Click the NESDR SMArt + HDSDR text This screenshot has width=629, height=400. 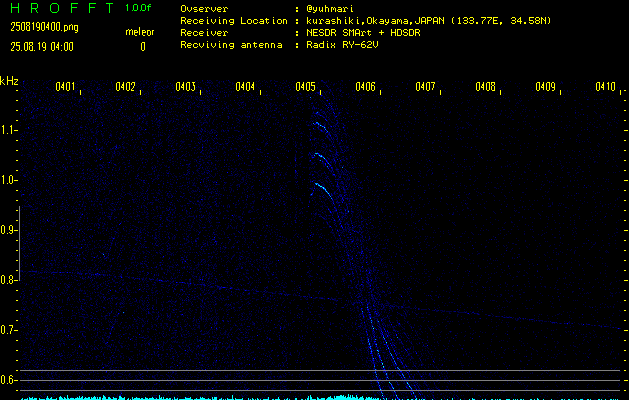(x=363, y=33)
